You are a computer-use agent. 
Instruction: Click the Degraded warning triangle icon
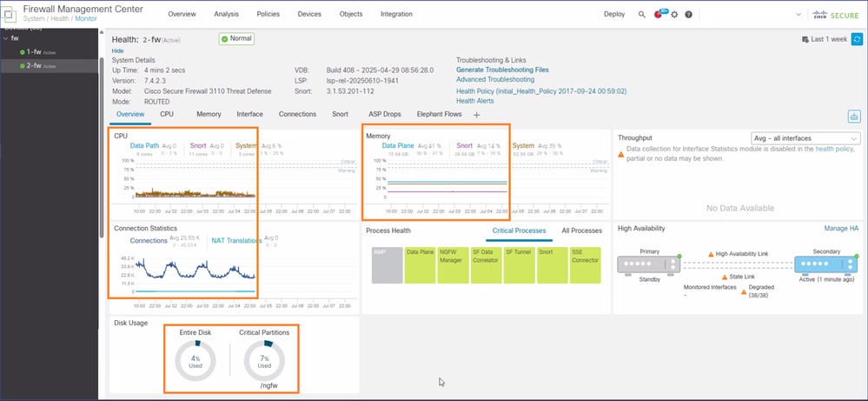click(744, 291)
